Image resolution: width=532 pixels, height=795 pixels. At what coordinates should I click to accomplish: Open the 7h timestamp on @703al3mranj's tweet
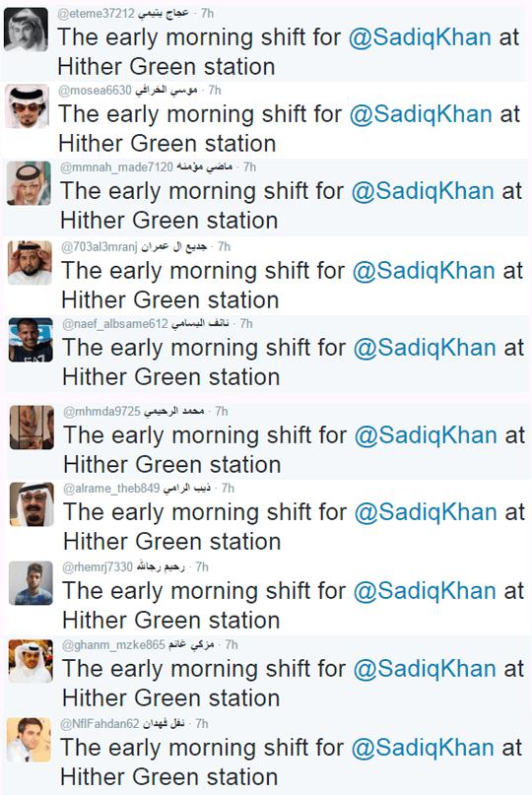(x=224, y=246)
